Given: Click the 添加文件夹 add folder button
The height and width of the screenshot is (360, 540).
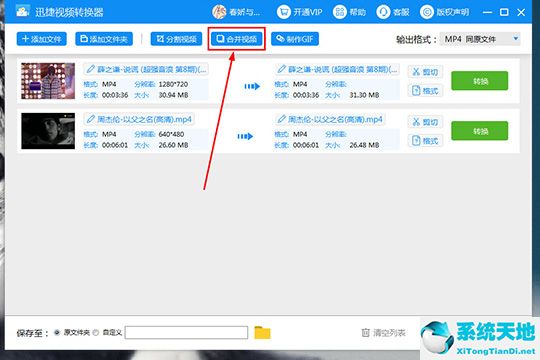Looking at the screenshot, I should pyautogui.click(x=104, y=39).
